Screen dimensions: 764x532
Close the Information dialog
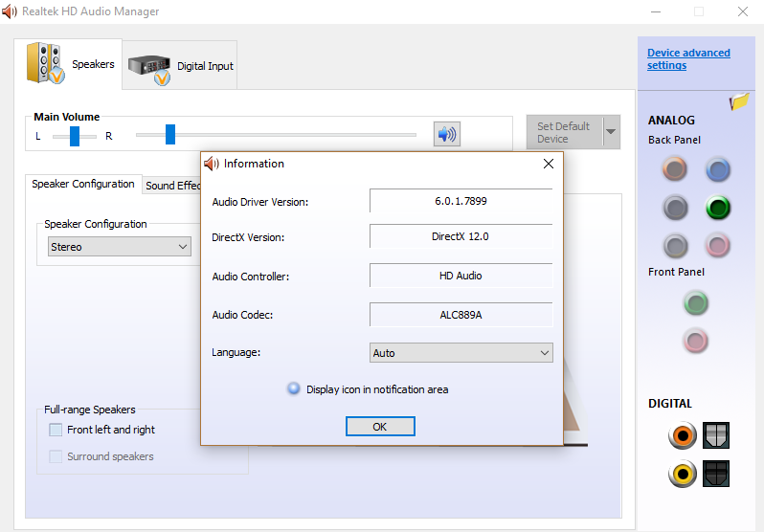coord(549,164)
